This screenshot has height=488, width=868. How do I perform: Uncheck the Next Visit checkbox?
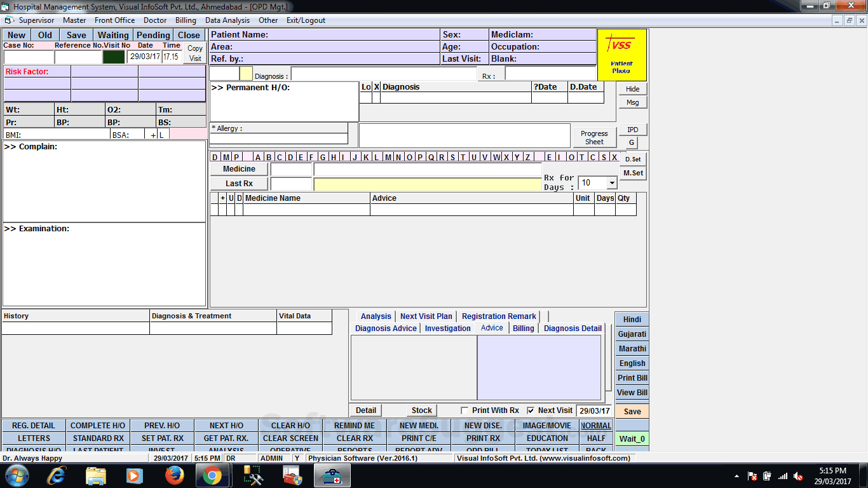531,410
